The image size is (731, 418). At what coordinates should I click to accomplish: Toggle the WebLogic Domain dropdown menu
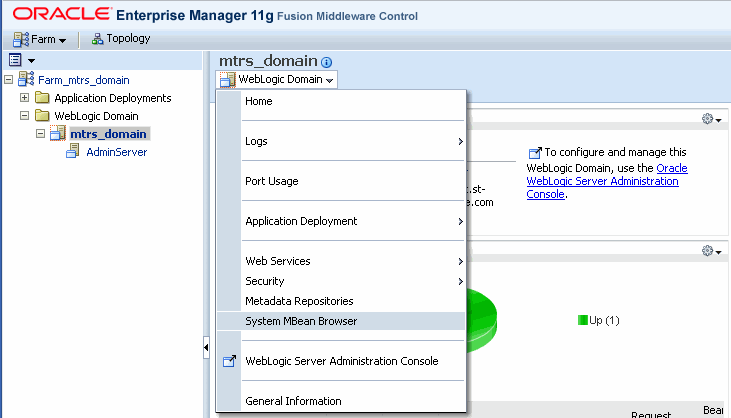coord(276,80)
